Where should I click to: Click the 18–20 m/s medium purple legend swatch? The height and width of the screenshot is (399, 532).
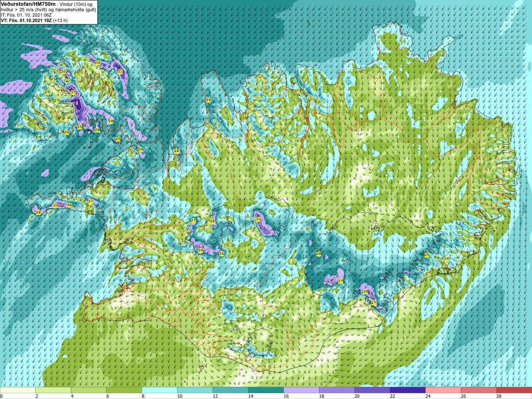(337, 390)
